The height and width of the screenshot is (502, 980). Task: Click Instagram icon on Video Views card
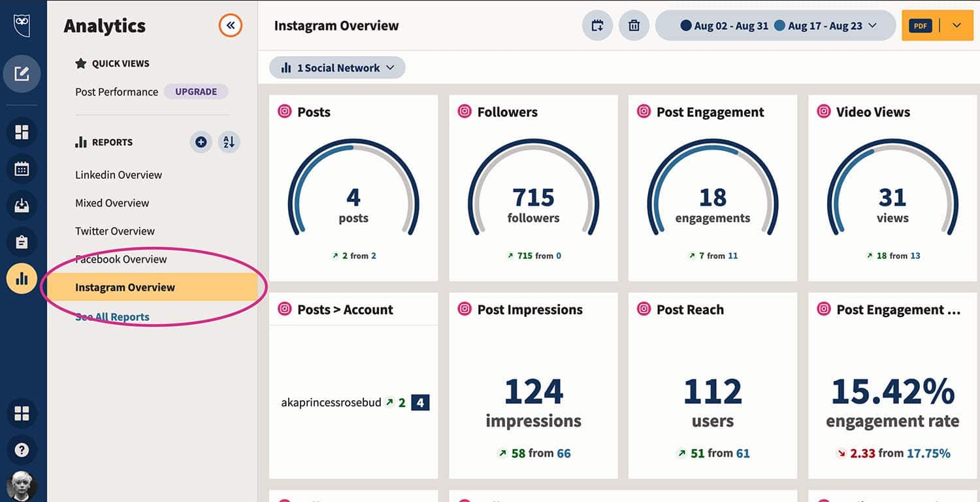(x=824, y=111)
